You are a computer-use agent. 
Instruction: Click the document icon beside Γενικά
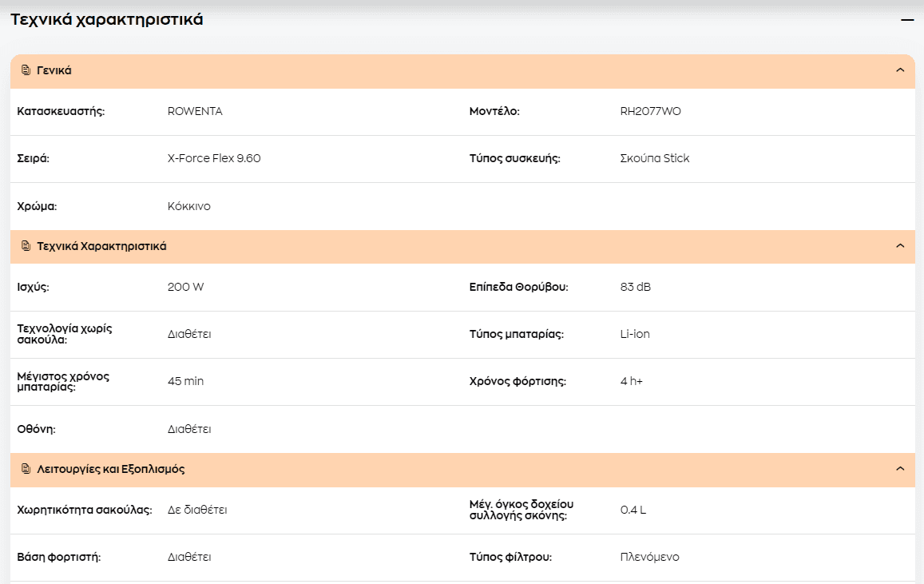click(x=26, y=70)
